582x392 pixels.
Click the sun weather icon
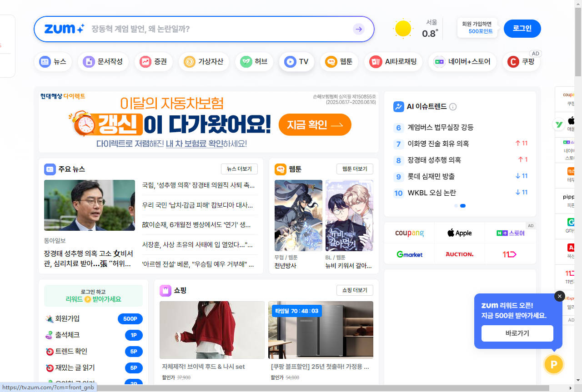[402, 28]
